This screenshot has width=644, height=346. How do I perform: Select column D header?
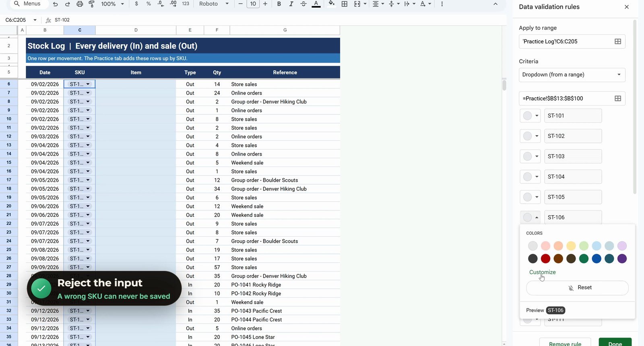[136, 30]
